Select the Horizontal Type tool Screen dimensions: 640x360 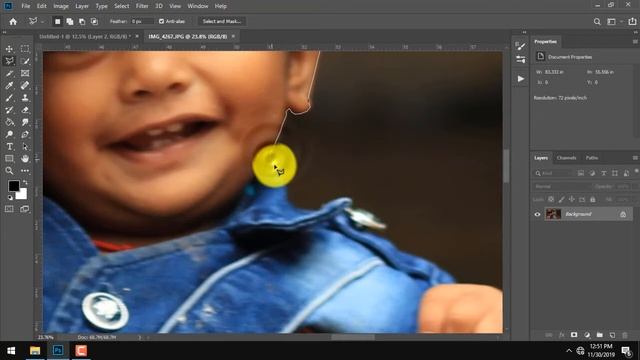pyautogui.click(x=9, y=147)
